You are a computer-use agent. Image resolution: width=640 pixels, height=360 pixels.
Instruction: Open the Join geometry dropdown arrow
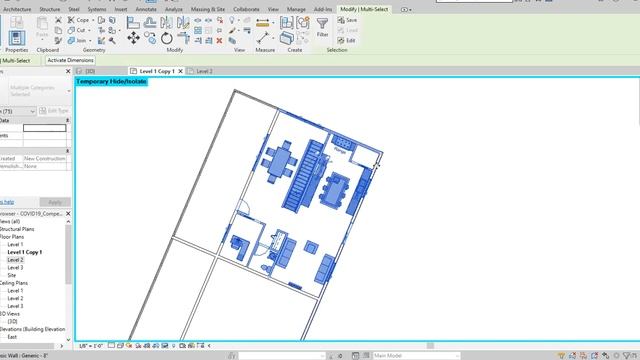(x=90, y=40)
